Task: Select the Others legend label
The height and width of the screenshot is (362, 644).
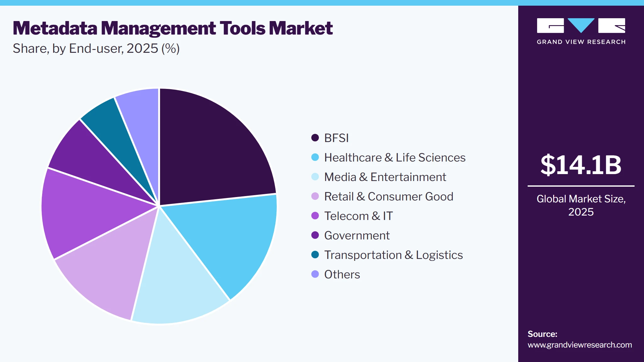Action: tap(342, 274)
